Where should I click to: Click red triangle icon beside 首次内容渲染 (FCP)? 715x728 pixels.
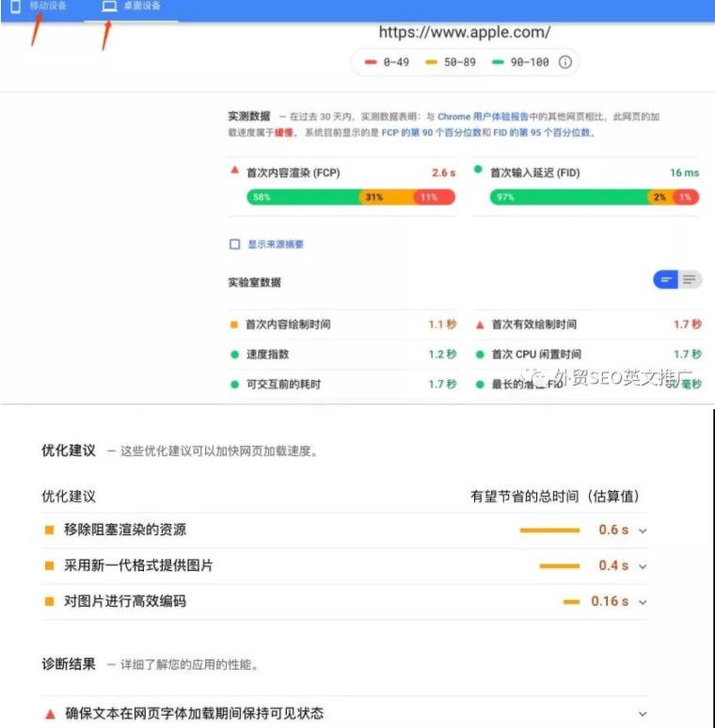[235, 171]
